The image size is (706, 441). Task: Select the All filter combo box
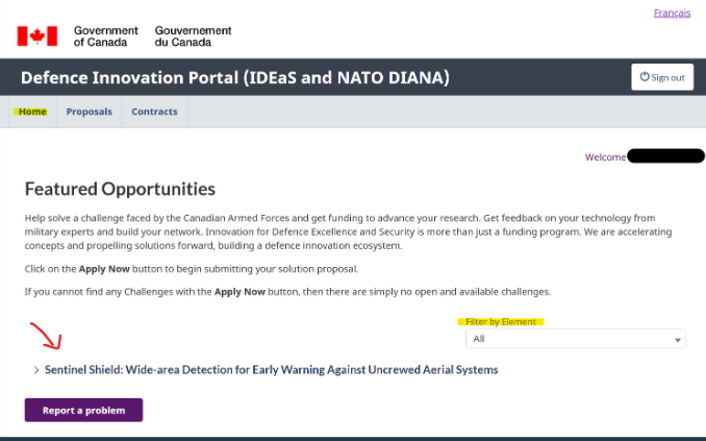575,339
